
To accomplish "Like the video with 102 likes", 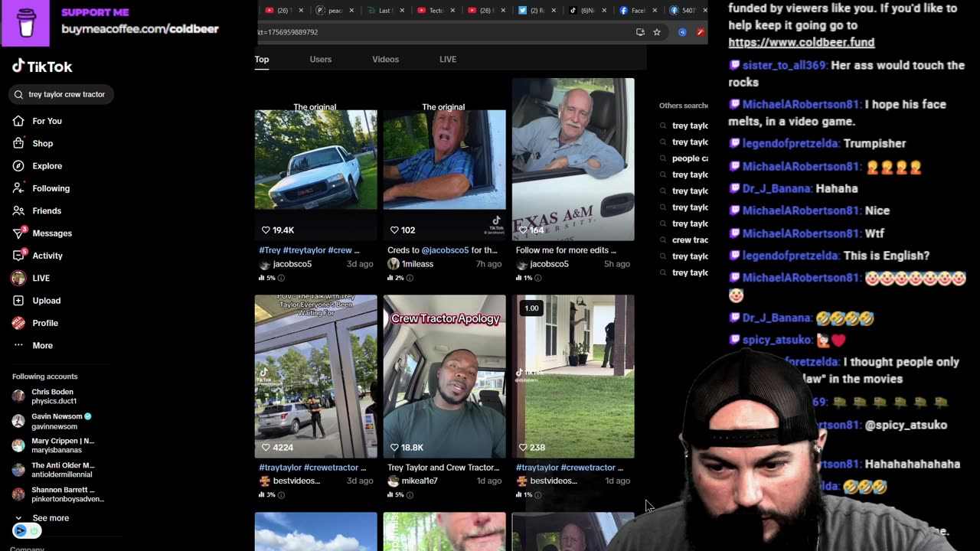I will (394, 230).
